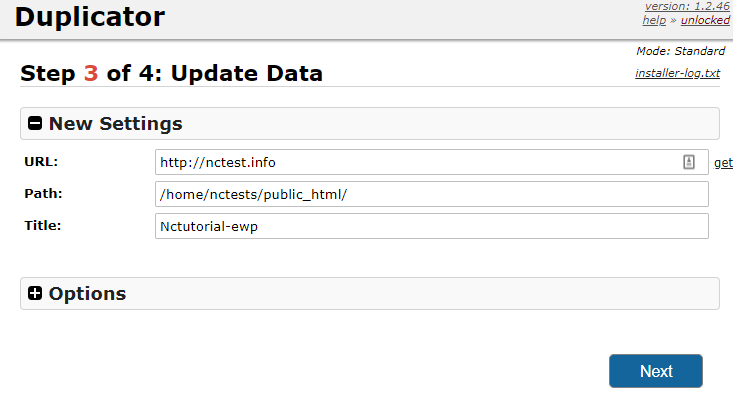
Task: Click the Step 3 of 4 heading
Action: pyautogui.click(x=172, y=73)
